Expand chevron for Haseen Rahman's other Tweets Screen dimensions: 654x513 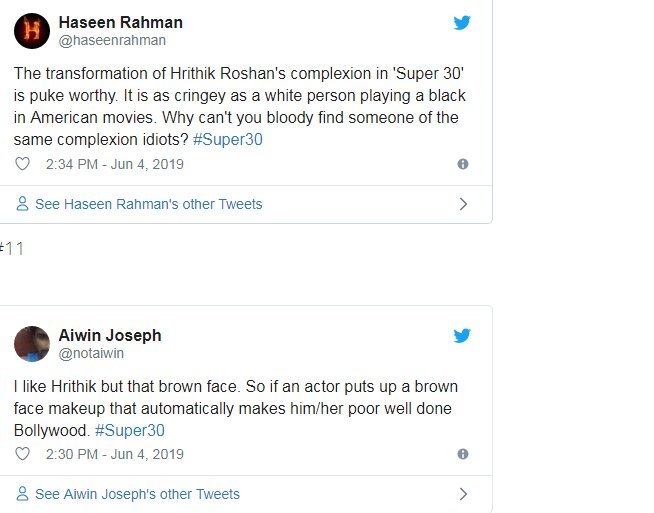tap(462, 204)
